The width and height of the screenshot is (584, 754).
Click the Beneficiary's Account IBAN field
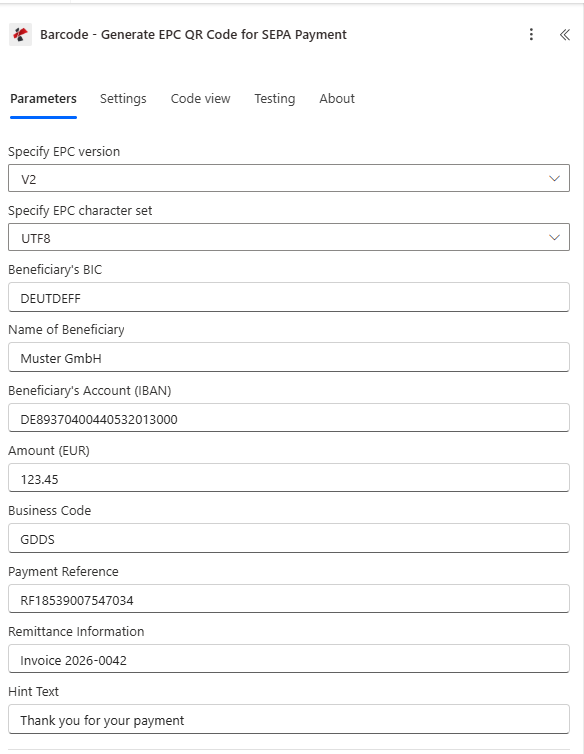[x=289, y=418]
